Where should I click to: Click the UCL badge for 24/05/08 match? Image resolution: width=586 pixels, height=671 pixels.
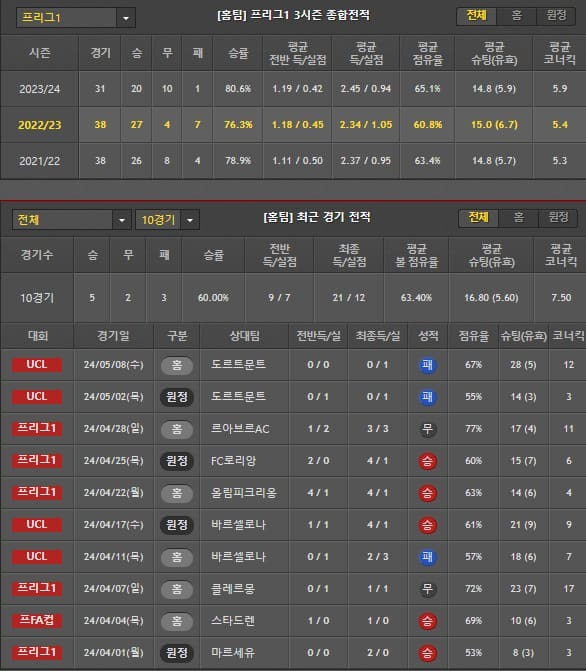(37, 365)
